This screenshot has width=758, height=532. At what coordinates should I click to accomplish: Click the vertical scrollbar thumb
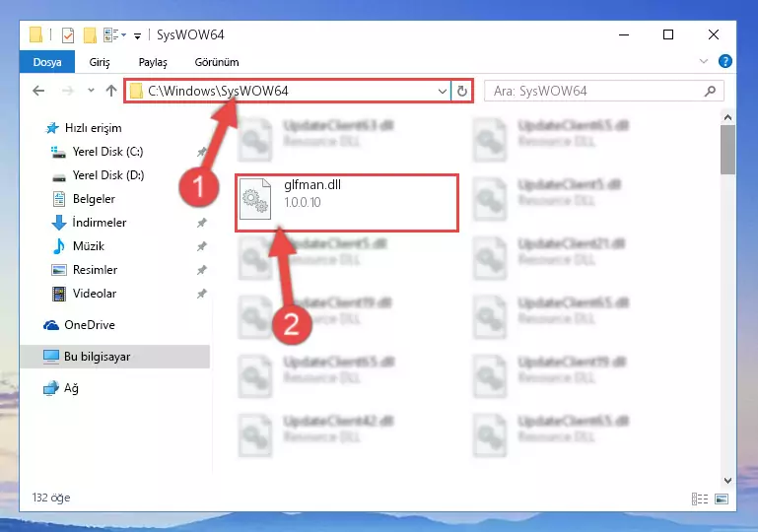coord(727,150)
